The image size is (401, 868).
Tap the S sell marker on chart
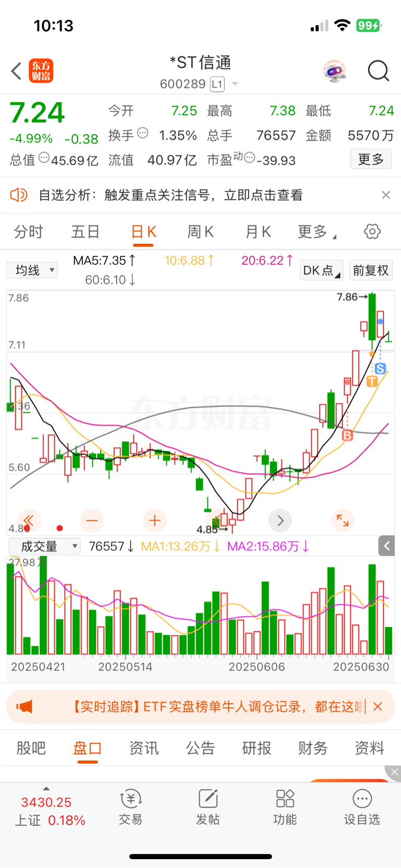pos(380,368)
